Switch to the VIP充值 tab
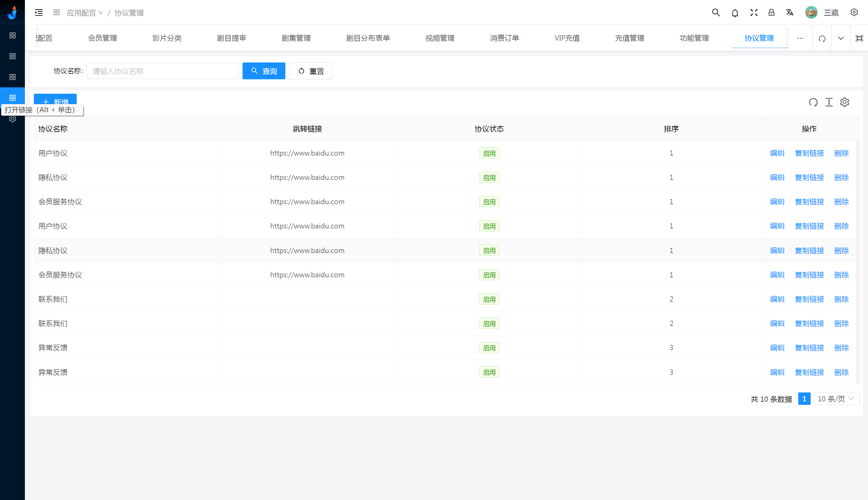 click(x=567, y=38)
